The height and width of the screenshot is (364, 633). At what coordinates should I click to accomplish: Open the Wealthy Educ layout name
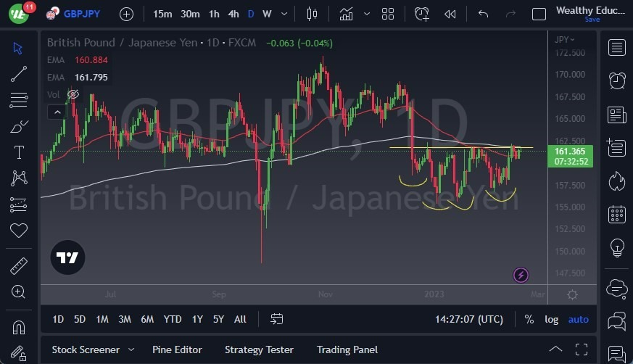[x=590, y=10]
